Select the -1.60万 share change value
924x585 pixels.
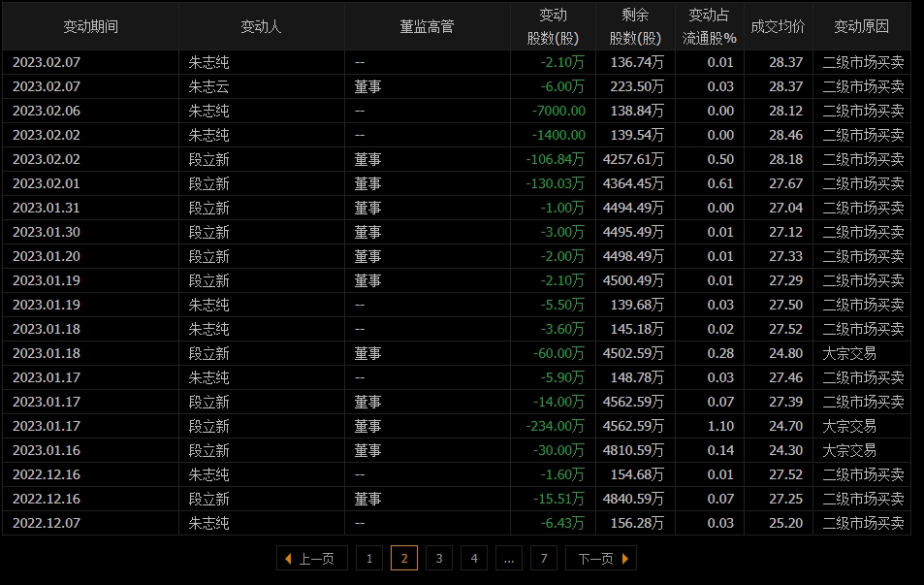(562, 474)
